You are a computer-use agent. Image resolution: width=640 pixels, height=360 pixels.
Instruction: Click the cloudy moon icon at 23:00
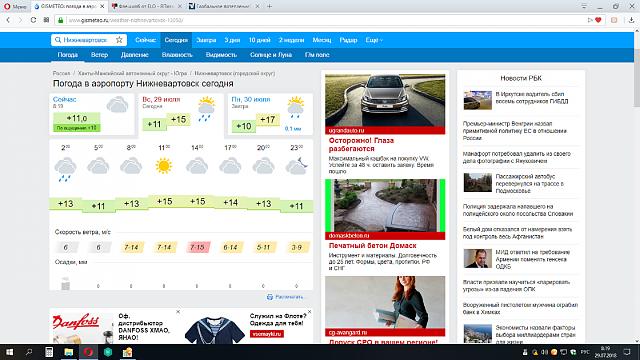pyautogui.click(x=296, y=166)
